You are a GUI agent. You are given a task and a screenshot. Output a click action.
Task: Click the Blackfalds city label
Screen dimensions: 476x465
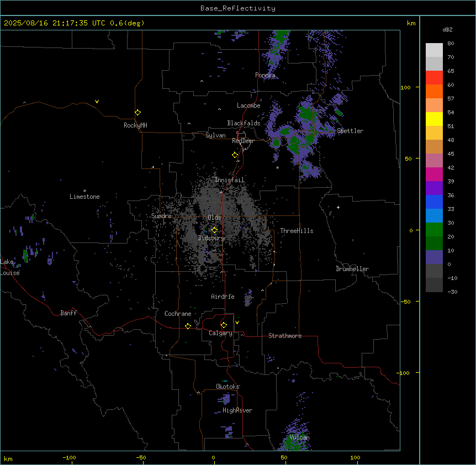click(244, 123)
